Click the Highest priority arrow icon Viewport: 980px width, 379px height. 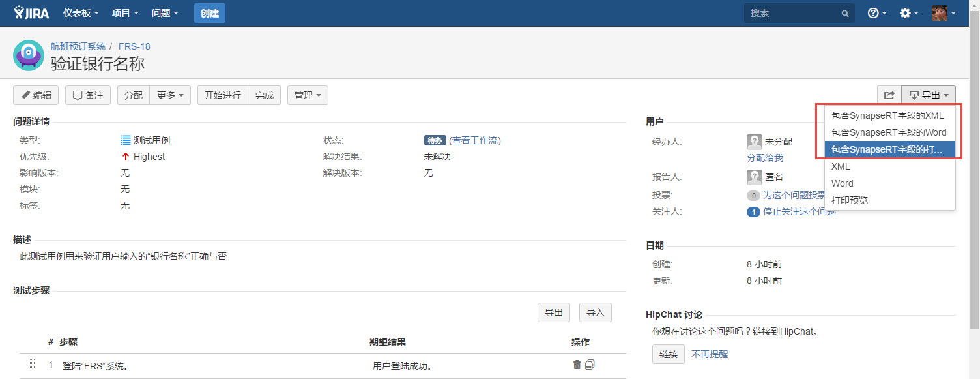(x=126, y=157)
